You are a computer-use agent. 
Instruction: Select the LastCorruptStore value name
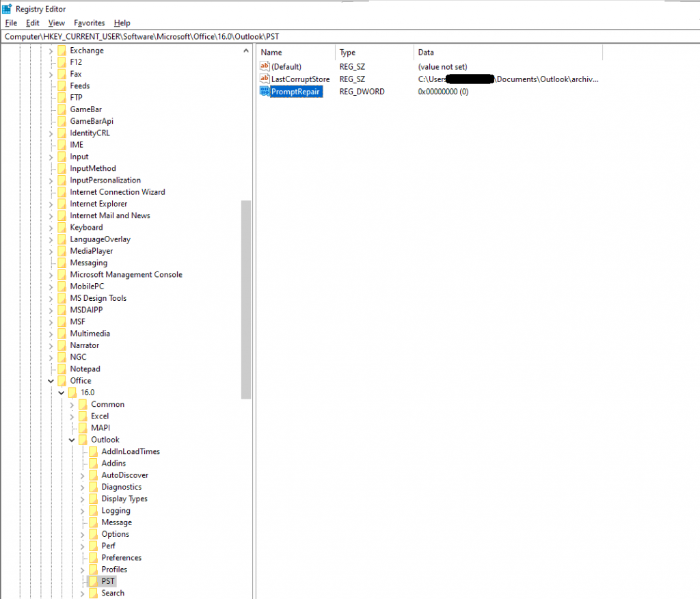(301, 79)
